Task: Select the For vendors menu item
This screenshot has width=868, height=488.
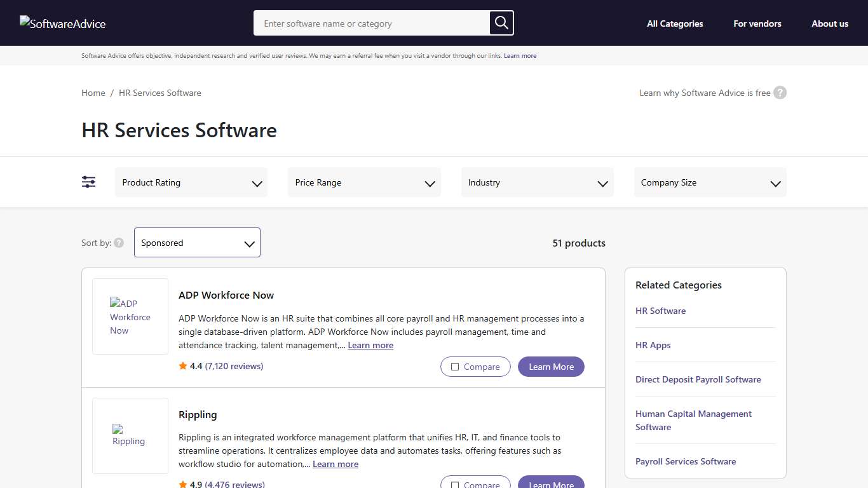Action: coord(757,24)
